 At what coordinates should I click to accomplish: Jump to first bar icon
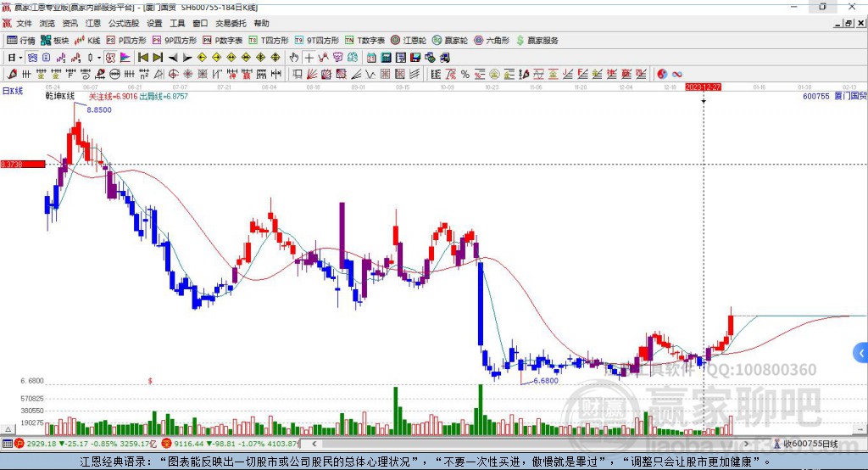tap(142, 58)
